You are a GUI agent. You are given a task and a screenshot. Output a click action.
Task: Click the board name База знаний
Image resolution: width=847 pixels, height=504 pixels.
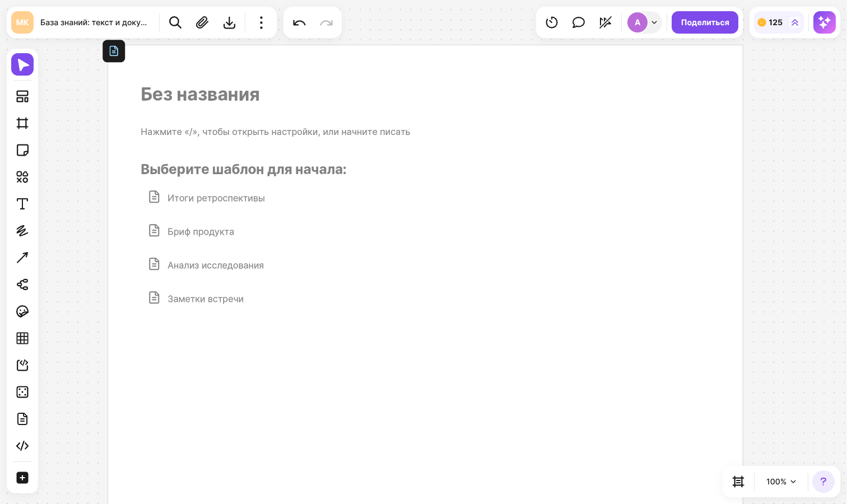tap(94, 22)
